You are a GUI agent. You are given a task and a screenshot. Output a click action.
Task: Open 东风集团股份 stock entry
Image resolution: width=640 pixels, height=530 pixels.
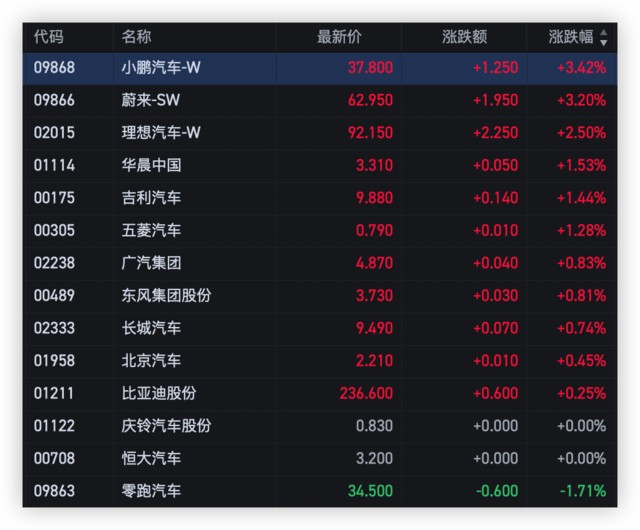(x=166, y=295)
